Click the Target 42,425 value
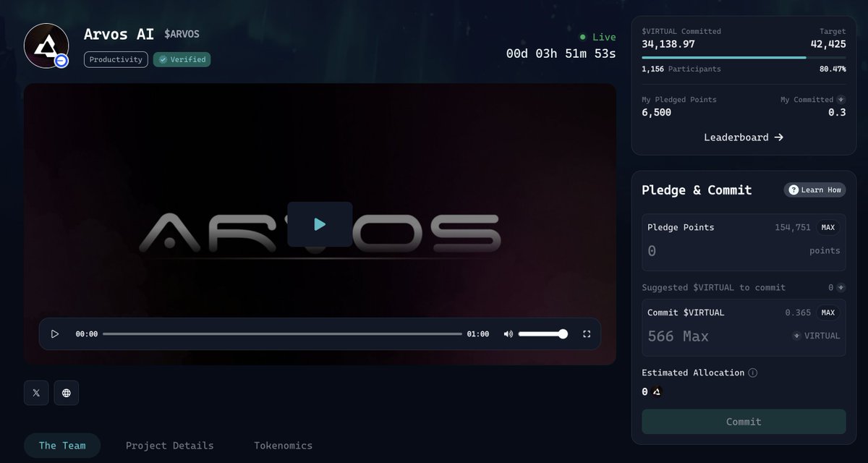The width and height of the screenshot is (868, 463). click(x=828, y=44)
